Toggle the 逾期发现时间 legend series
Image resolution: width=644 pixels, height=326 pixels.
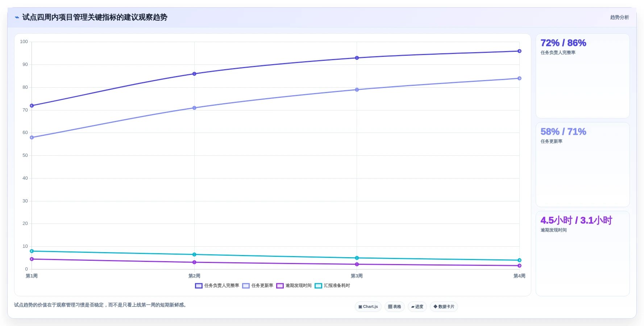[x=294, y=285]
